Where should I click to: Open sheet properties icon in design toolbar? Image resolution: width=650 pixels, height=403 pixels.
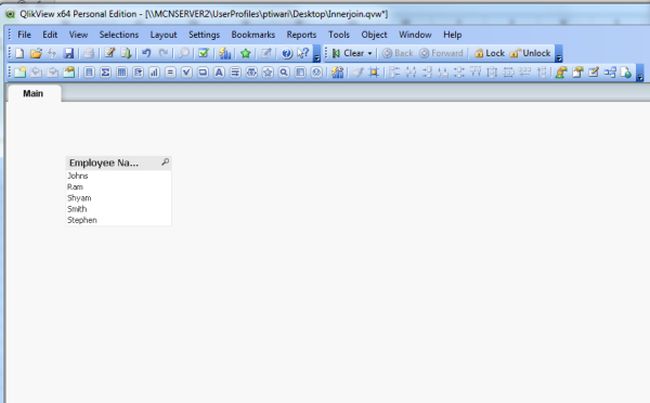69,73
